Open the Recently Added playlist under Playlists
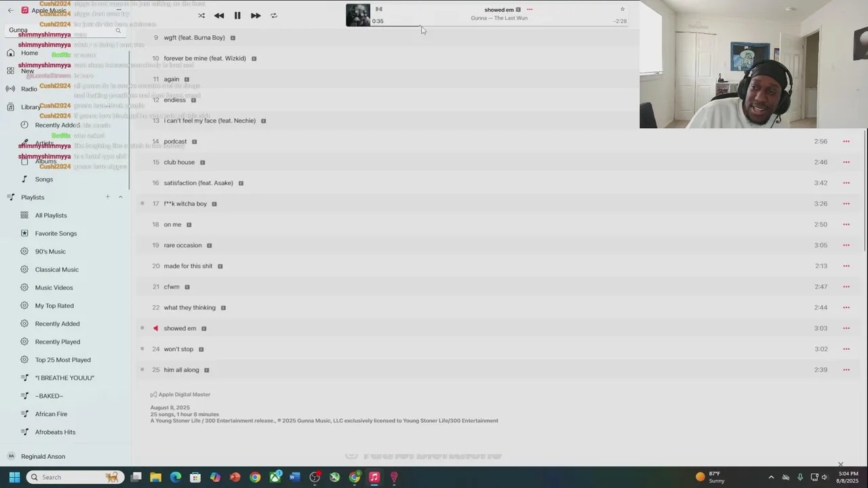The width and height of the screenshot is (868, 488). [x=57, y=324]
